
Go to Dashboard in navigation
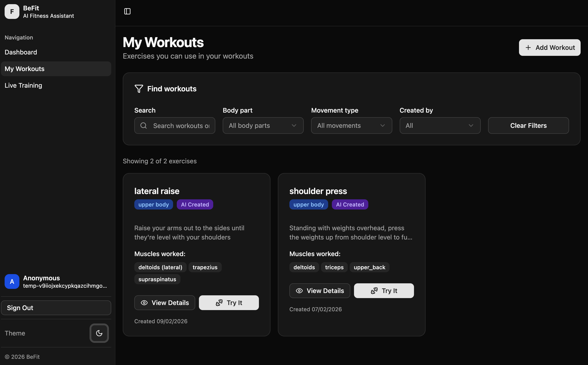[21, 52]
